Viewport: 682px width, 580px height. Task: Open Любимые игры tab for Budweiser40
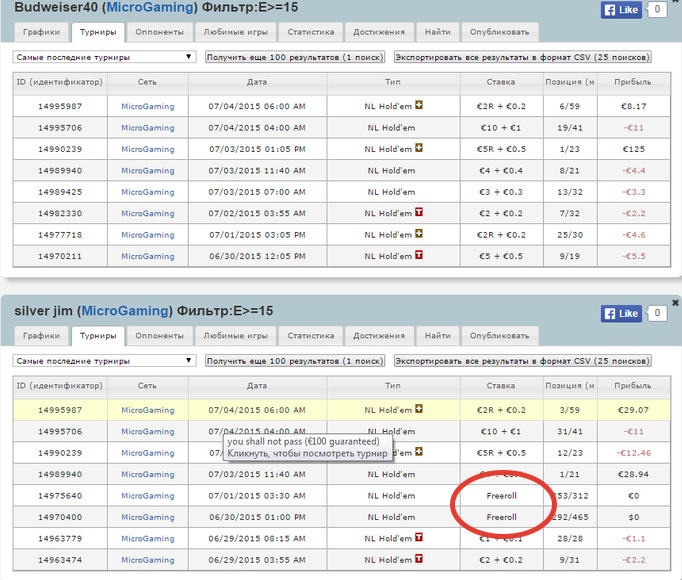(x=235, y=32)
